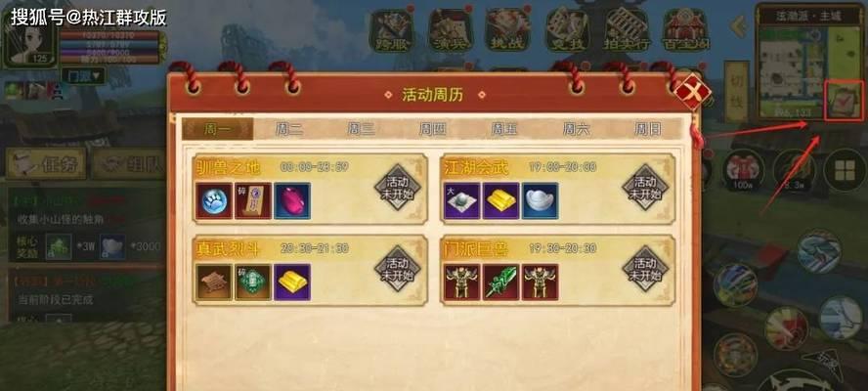Click the green sword reward in 门派巨兽
This screenshot has height=391, width=868.
click(x=501, y=282)
